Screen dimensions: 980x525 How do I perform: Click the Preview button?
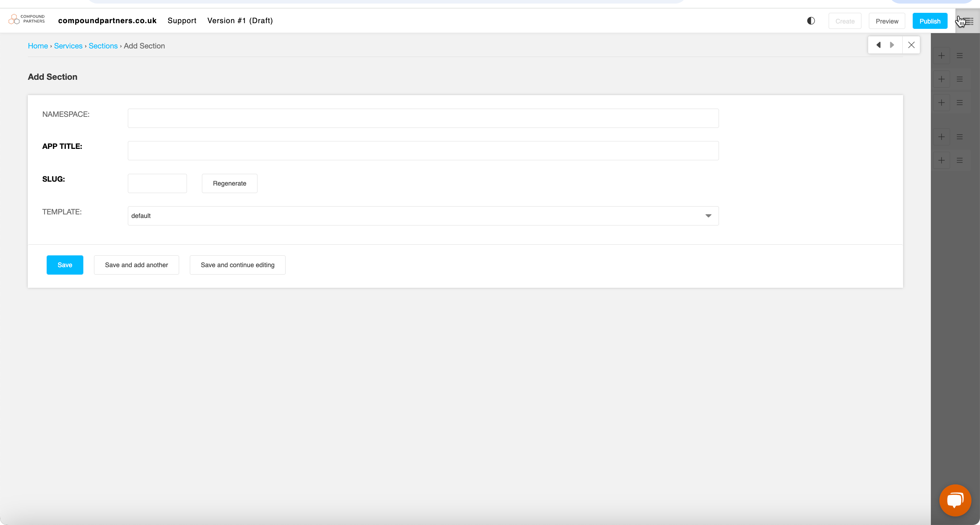point(887,21)
